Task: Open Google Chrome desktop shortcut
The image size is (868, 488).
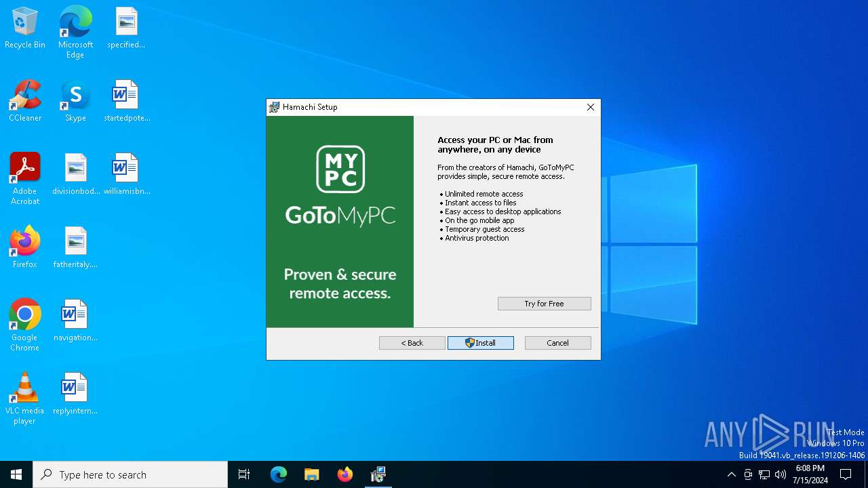Action: pos(25,325)
